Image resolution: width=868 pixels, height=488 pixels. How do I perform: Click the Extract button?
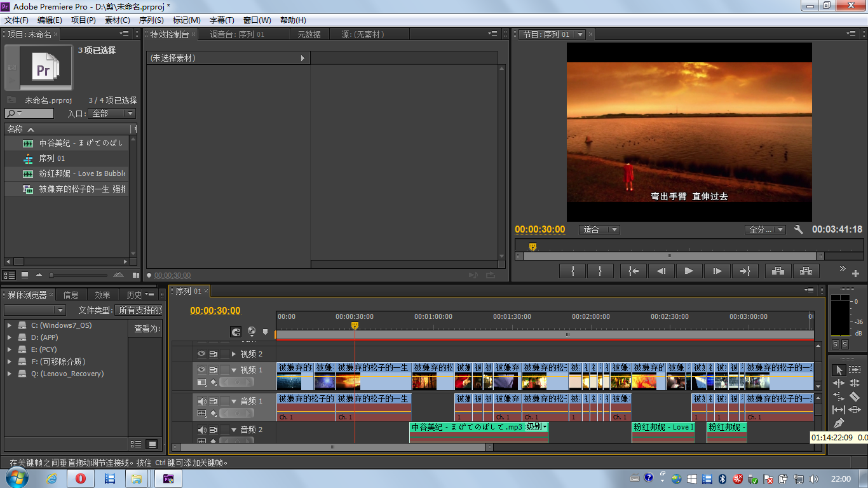(x=806, y=271)
